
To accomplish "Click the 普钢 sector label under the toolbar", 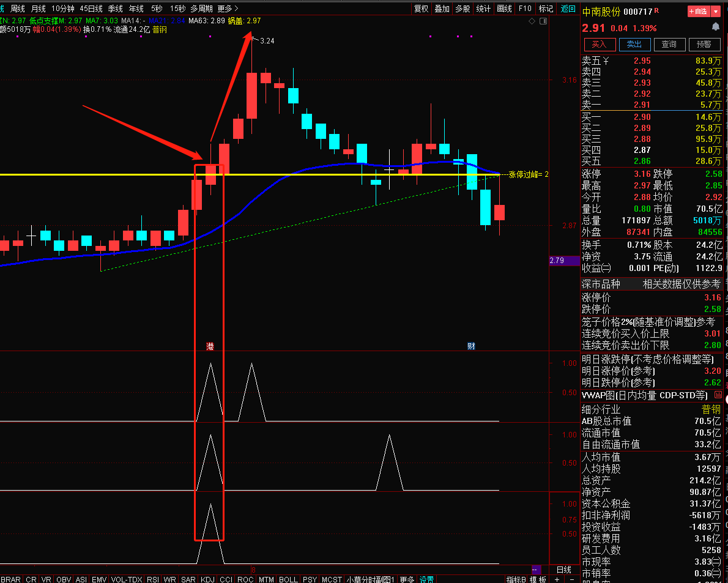I will (x=160, y=29).
